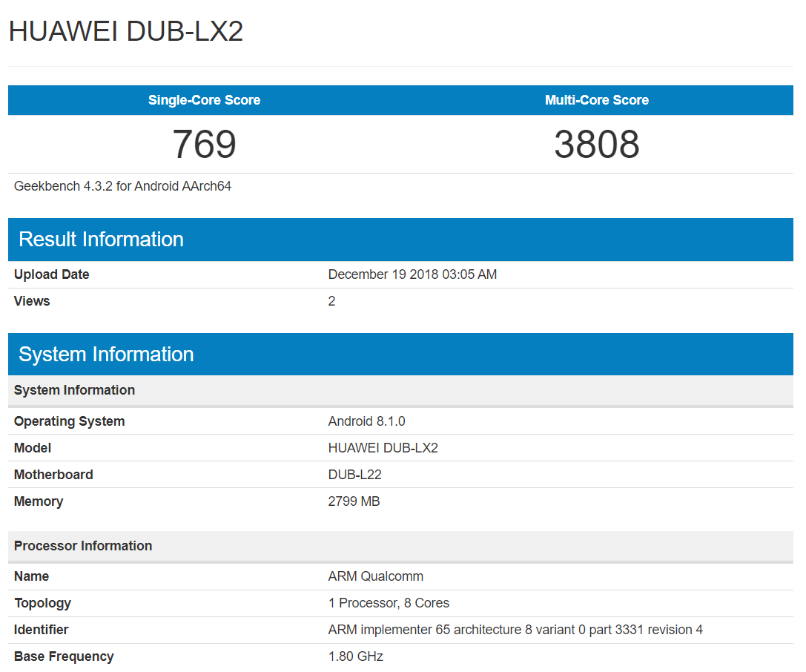This screenshot has width=806, height=672.
Task: Click the Result Information section header
Action: pyautogui.click(x=102, y=239)
